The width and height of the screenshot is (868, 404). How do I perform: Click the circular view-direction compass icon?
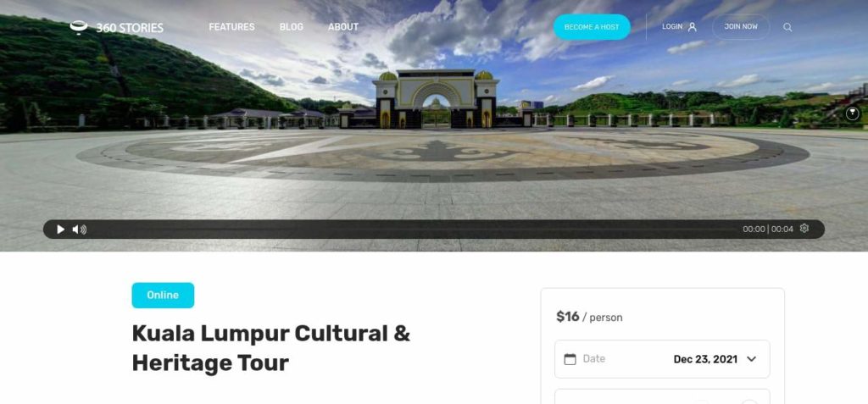[x=853, y=113]
